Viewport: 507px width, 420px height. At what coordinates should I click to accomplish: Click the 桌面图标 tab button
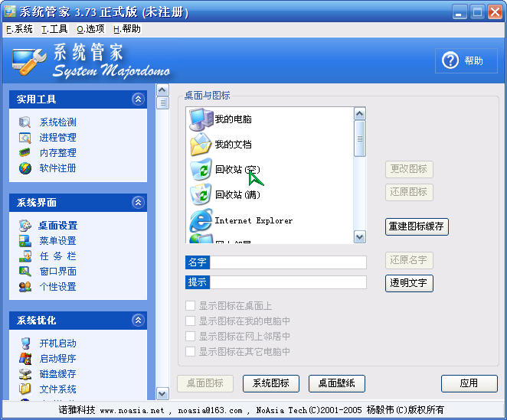(205, 383)
